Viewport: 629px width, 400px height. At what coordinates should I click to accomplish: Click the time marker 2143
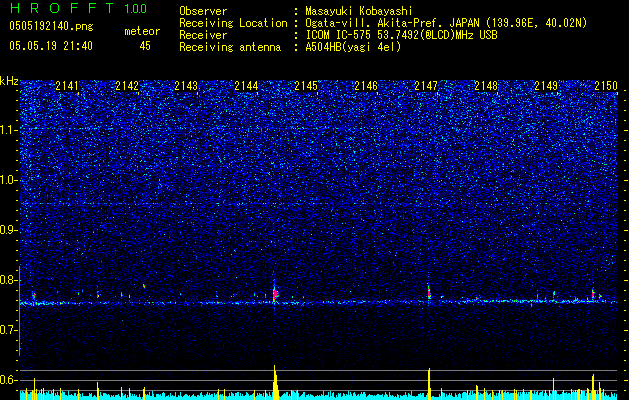pyautogui.click(x=186, y=85)
